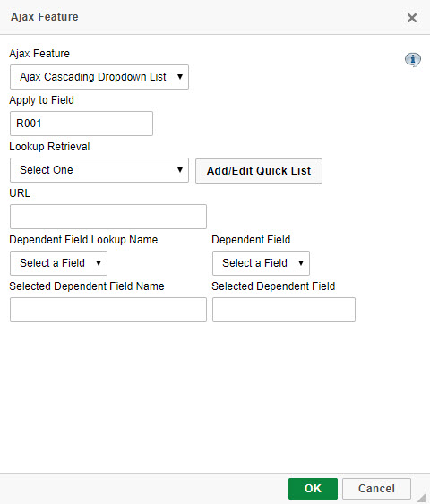Click the Add/Edit Quick List button

259,171
